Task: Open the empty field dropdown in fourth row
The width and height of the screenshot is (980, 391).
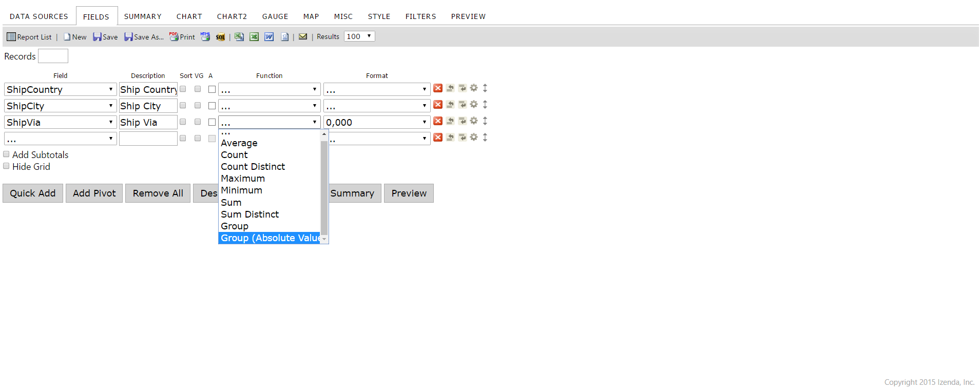Action: 61,139
